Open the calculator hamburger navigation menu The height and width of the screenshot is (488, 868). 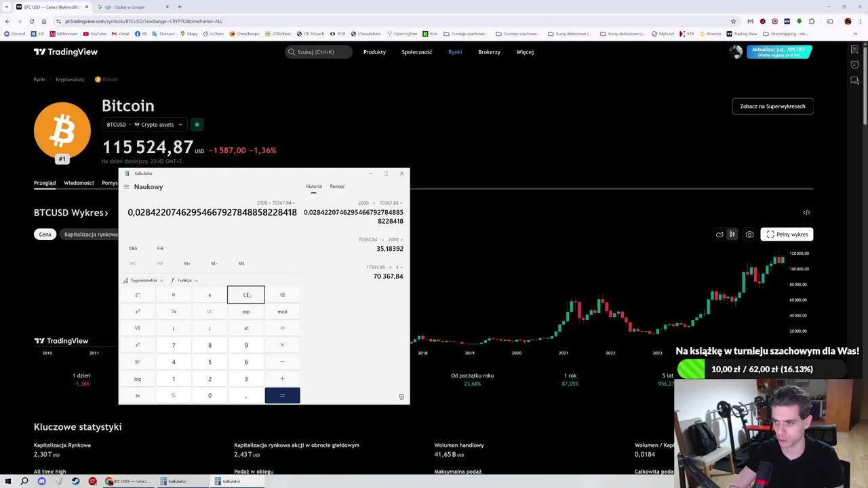126,187
